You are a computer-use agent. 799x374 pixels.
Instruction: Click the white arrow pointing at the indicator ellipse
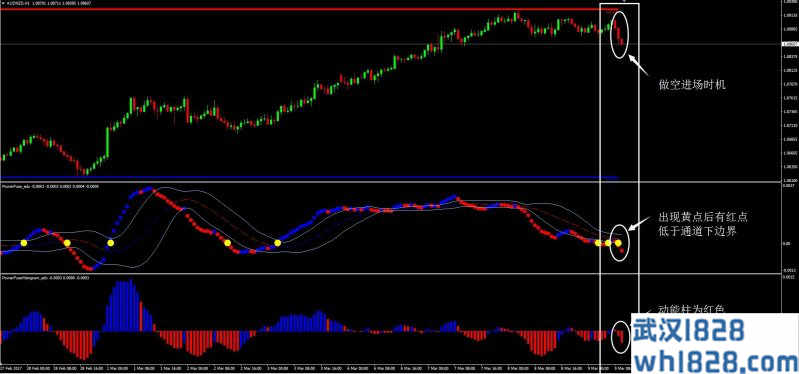[x=638, y=223]
